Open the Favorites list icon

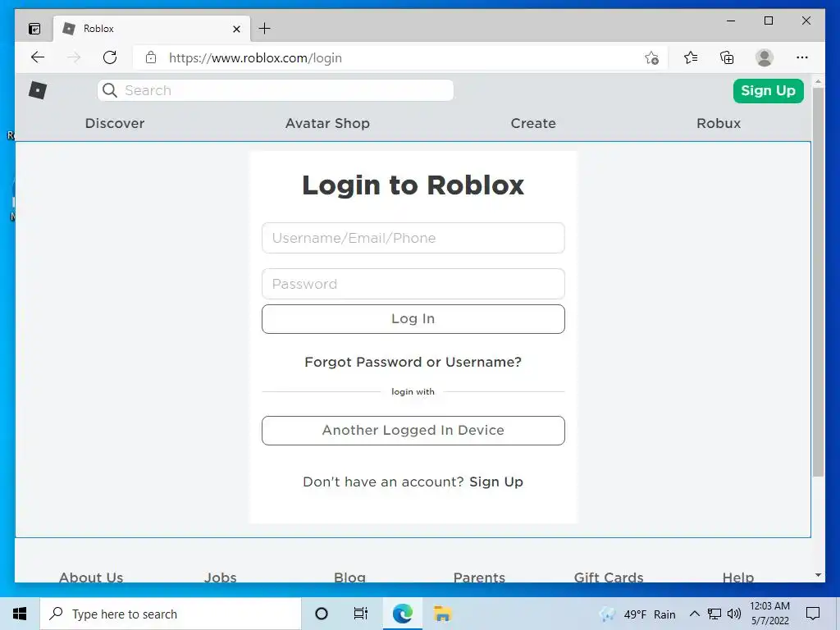pos(691,57)
